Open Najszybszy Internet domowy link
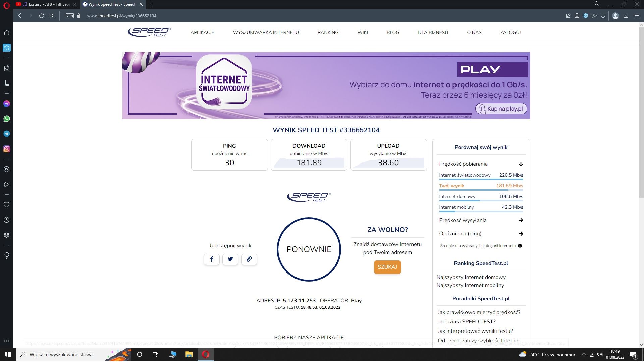This screenshot has height=362, width=644. [471, 277]
